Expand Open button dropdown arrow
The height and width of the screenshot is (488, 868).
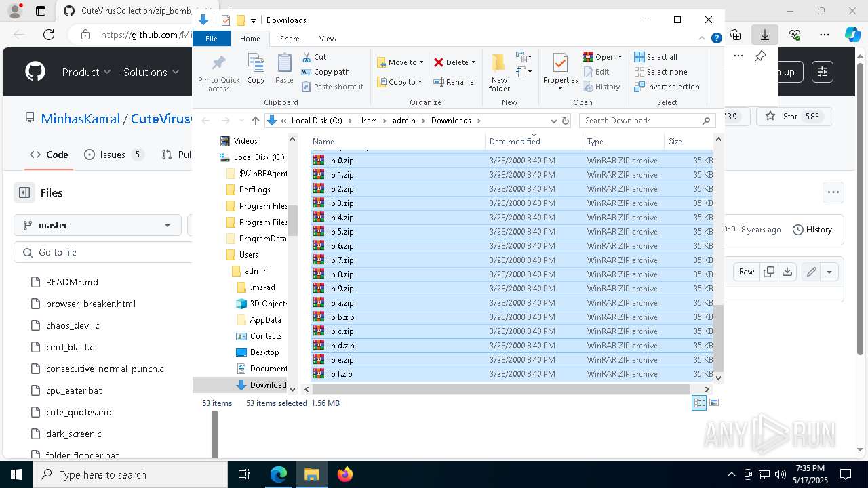[x=620, y=57]
